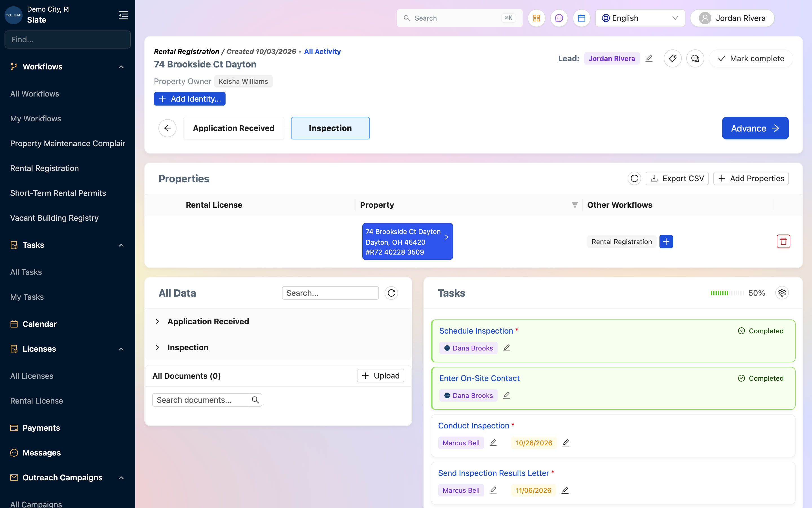
Task: Edit assignee on Schedule Inspection task
Action: pos(507,348)
